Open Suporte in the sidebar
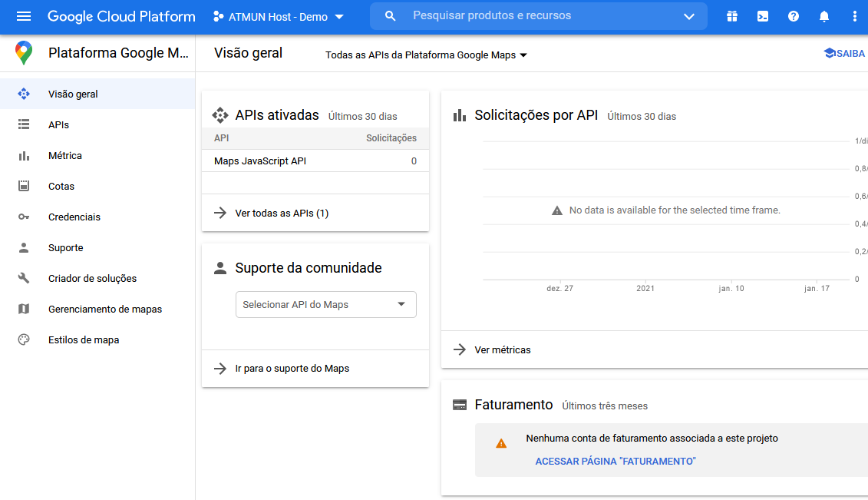This screenshot has width=868, height=500. tap(97, 247)
